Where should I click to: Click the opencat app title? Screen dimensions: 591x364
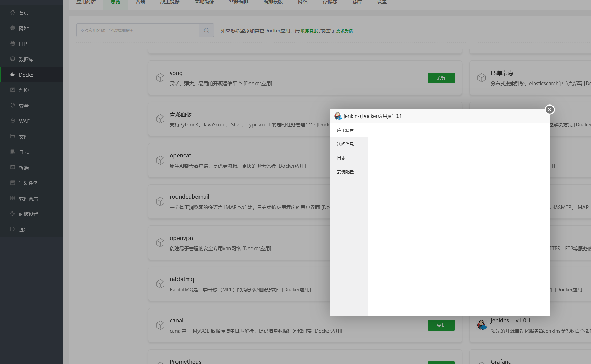coord(180,155)
